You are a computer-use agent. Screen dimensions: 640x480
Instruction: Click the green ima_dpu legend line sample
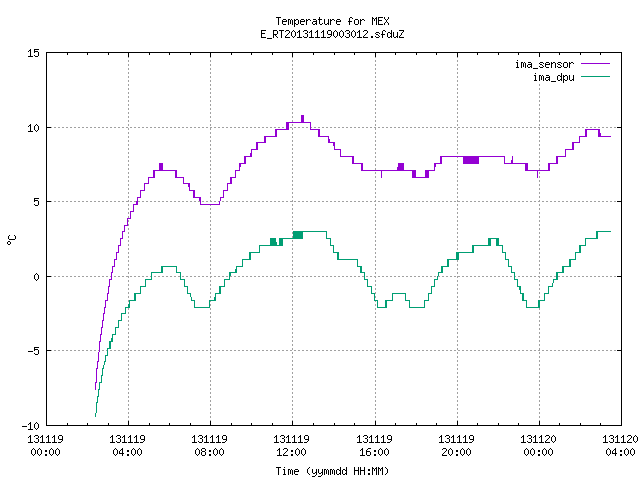point(596,77)
